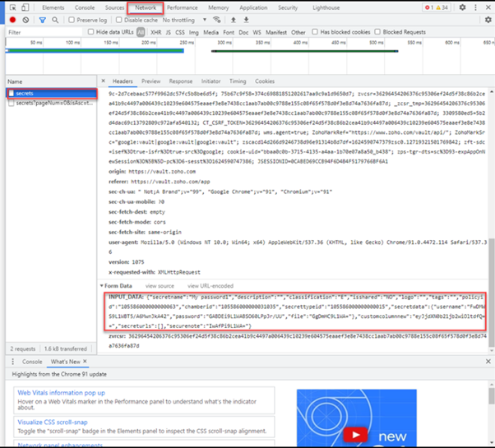Open the No throttling dropdown
Screen dimensions: 495x448
[185, 20]
